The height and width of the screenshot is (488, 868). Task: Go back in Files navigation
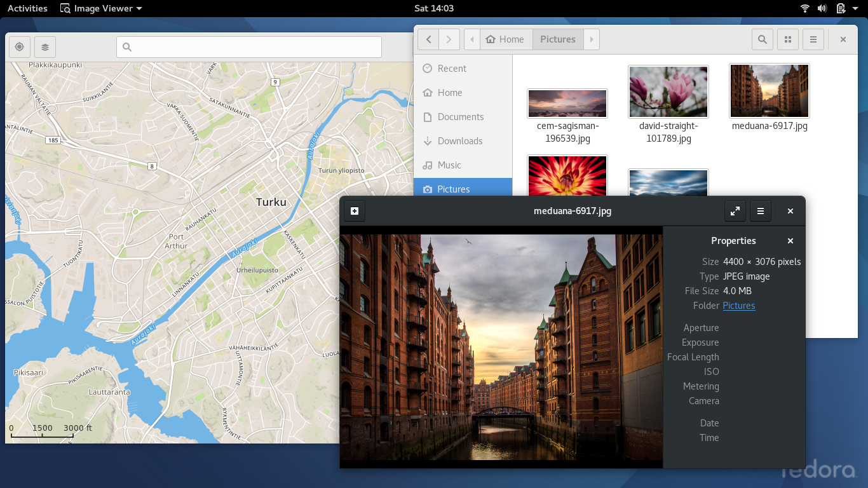coord(429,39)
